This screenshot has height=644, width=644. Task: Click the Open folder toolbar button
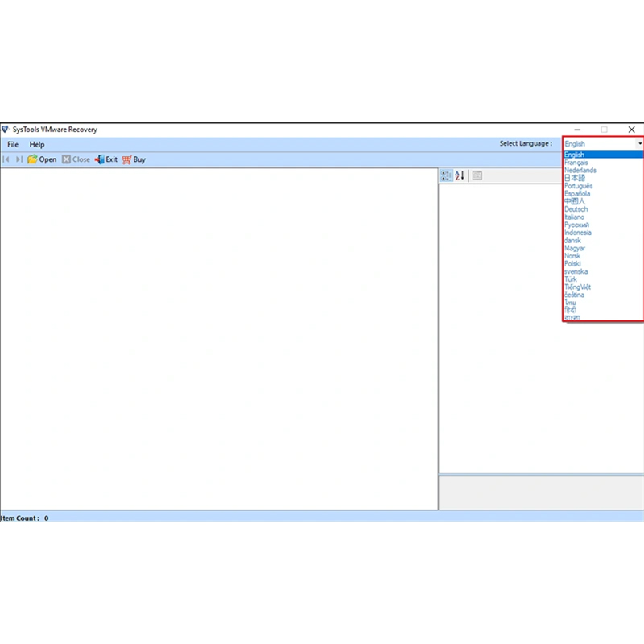(42, 159)
